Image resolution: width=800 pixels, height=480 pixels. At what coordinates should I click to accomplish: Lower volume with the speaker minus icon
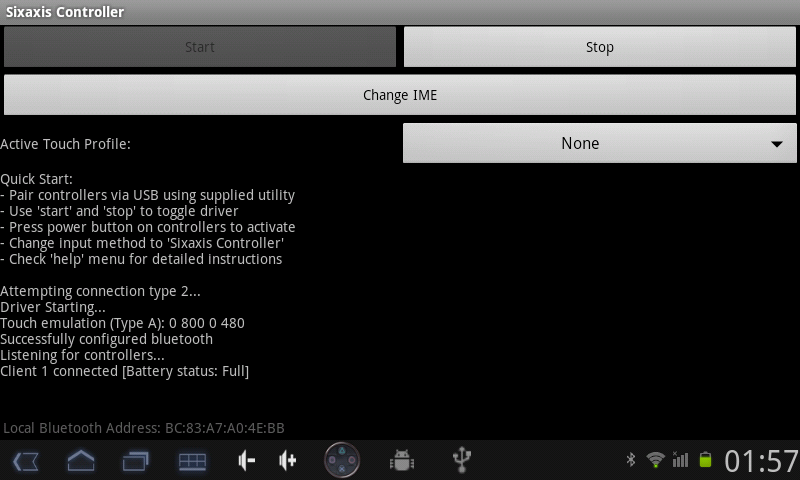[246, 461]
